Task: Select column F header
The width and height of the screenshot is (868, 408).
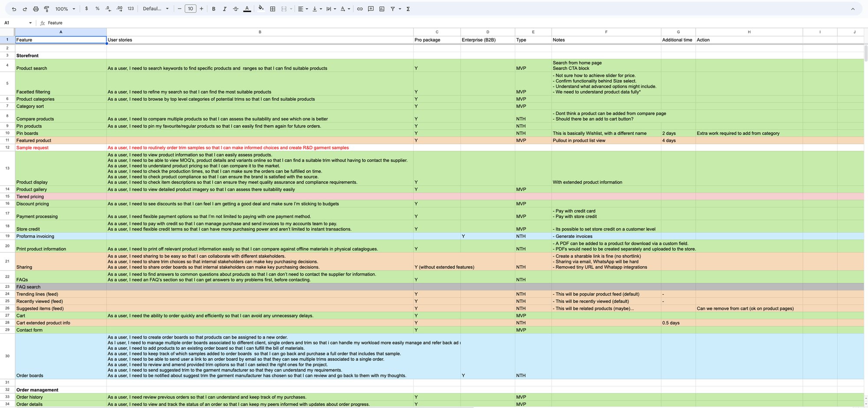Action: coord(606,32)
